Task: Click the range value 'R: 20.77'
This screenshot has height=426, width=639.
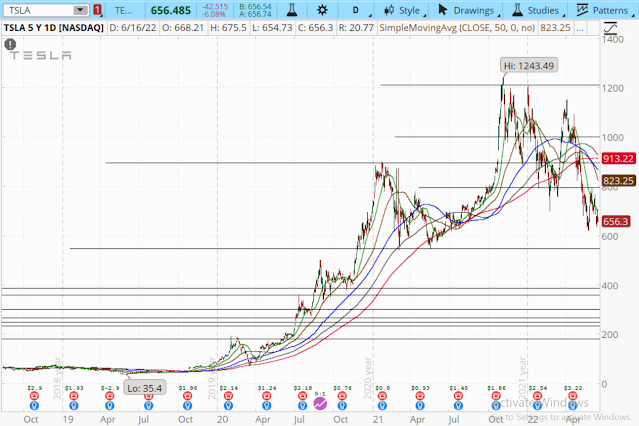Action: [356, 28]
